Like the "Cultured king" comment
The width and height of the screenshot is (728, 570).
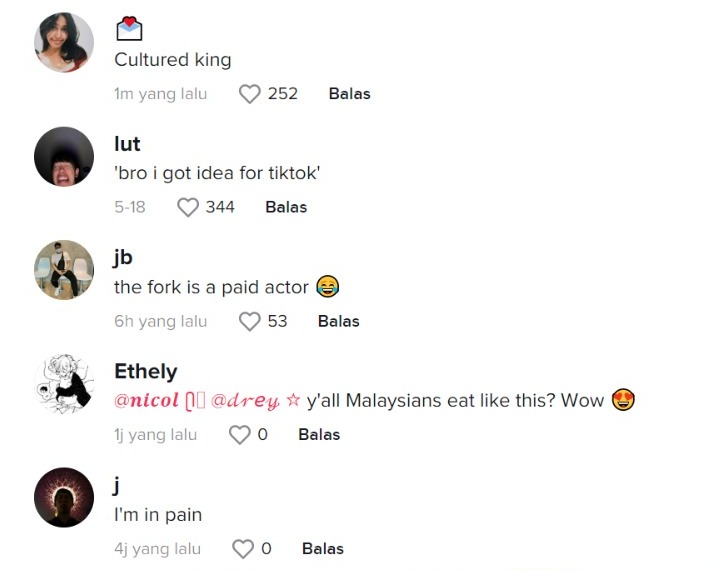click(x=249, y=94)
